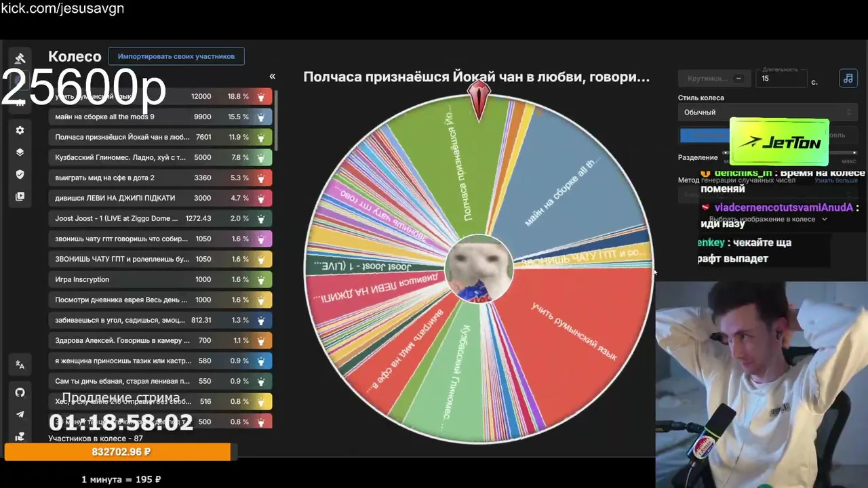Screen dimensions: 868x488
Task: Click the layers icon in sidebar
Action: pos(20,152)
